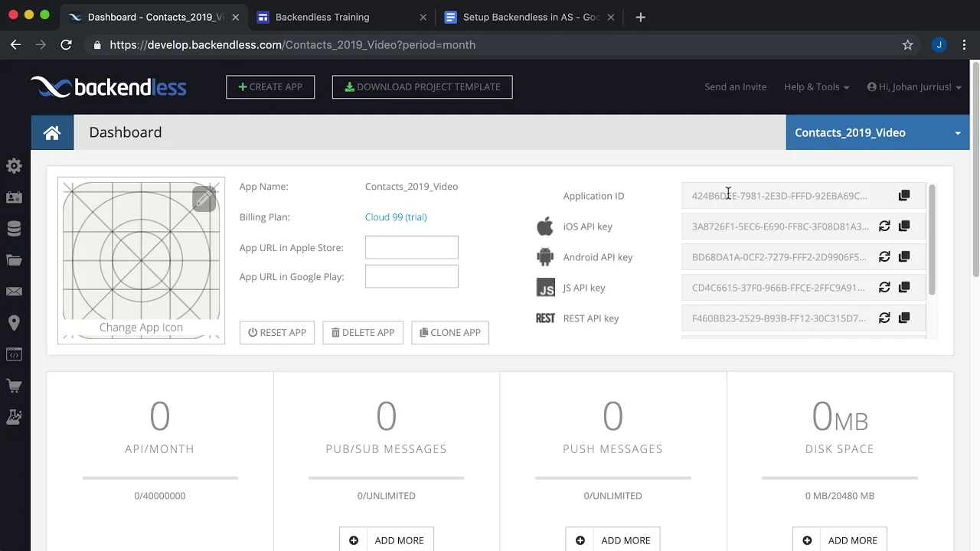Regenerate the REST API key
This screenshot has height=551, width=980.
(884, 318)
